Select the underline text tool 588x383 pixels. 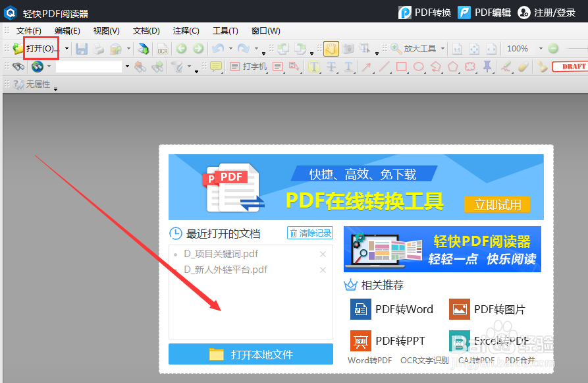click(348, 67)
